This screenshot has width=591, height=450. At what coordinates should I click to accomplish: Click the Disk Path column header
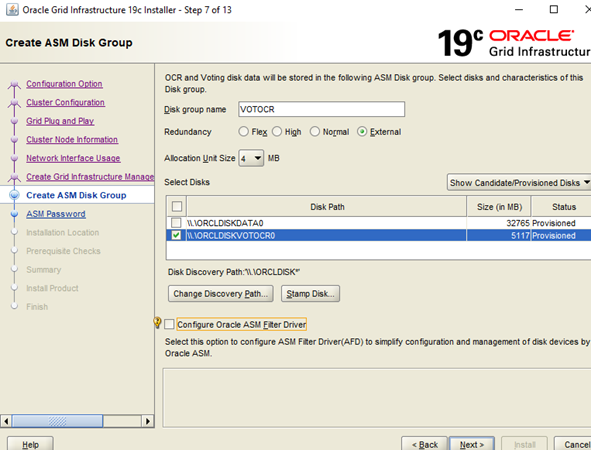327,207
